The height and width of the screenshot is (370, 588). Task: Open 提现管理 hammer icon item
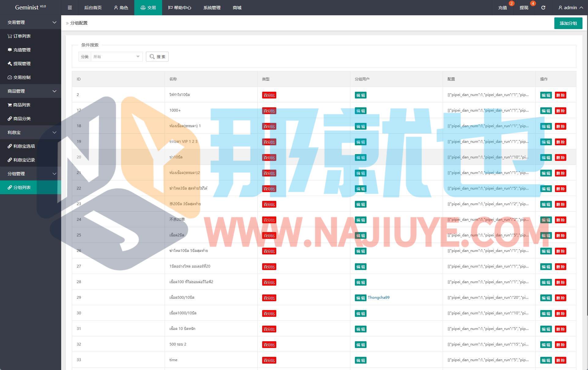(22, 64)
